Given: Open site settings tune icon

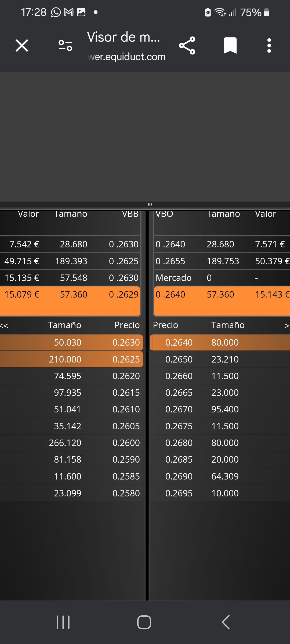Looking at the screenshot, I should tap(65, 46).
